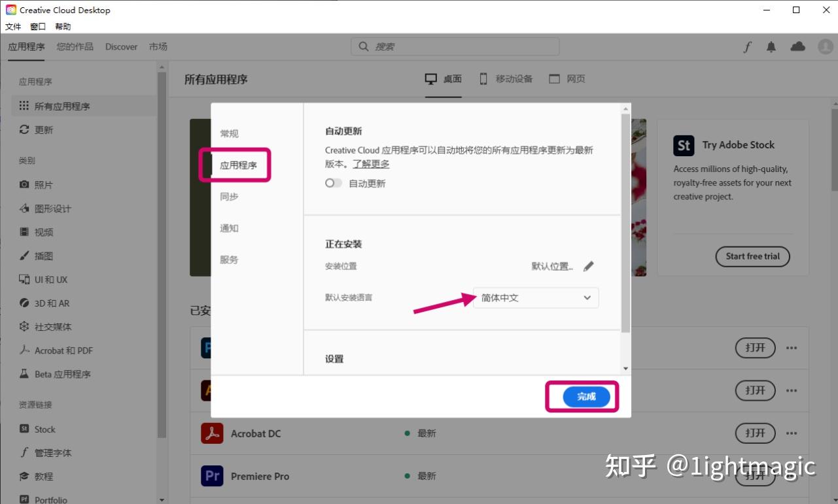This screenshot has height=504, width=838.
Task: Select the 桌面 platform tab
Action: [444, 79]
